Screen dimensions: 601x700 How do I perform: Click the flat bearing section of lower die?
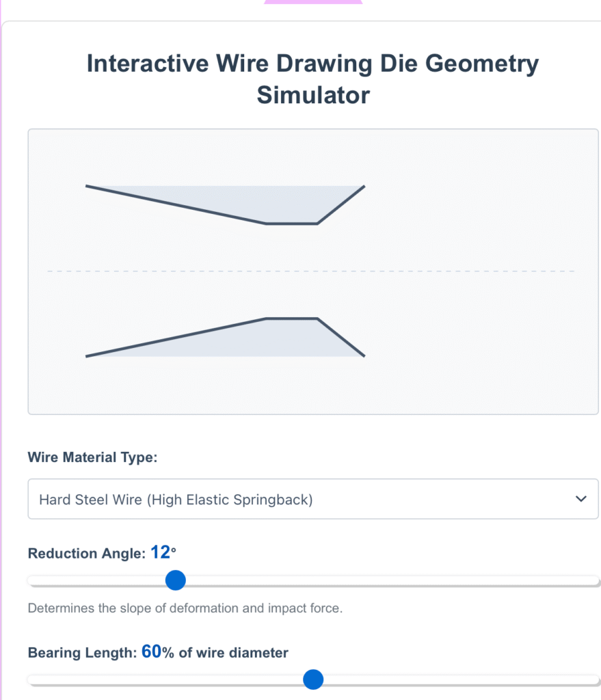(291, 319)
